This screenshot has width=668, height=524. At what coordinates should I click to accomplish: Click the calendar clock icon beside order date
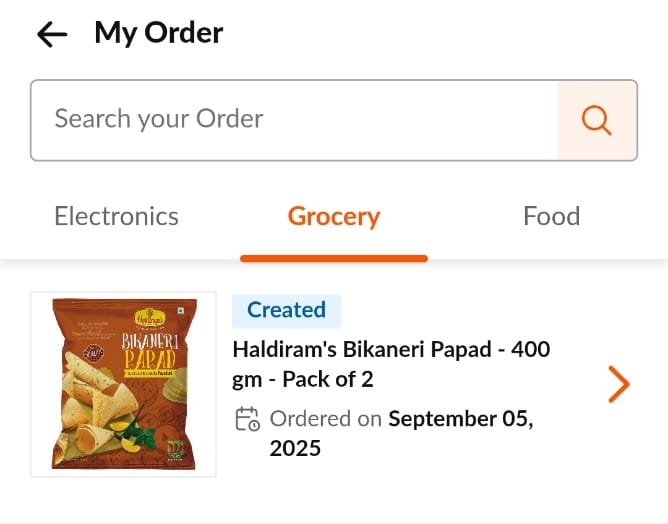[247, 419]
